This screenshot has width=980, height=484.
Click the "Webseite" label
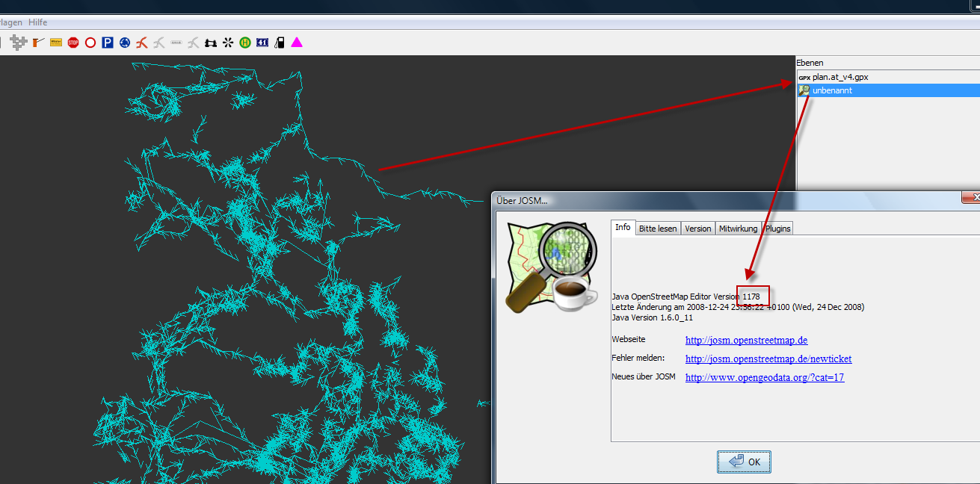point(629,339)
